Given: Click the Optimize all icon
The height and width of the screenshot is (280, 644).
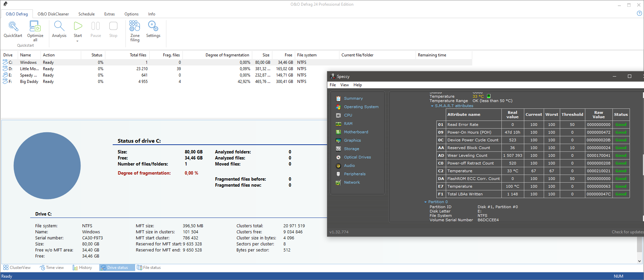Looking at the screenshot, I should point(35,26).
